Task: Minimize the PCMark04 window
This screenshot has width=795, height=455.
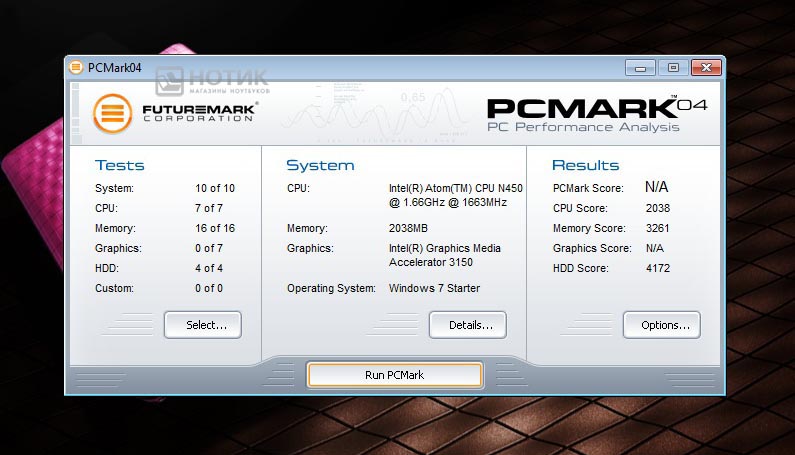Action: click(x=640, y=67)
